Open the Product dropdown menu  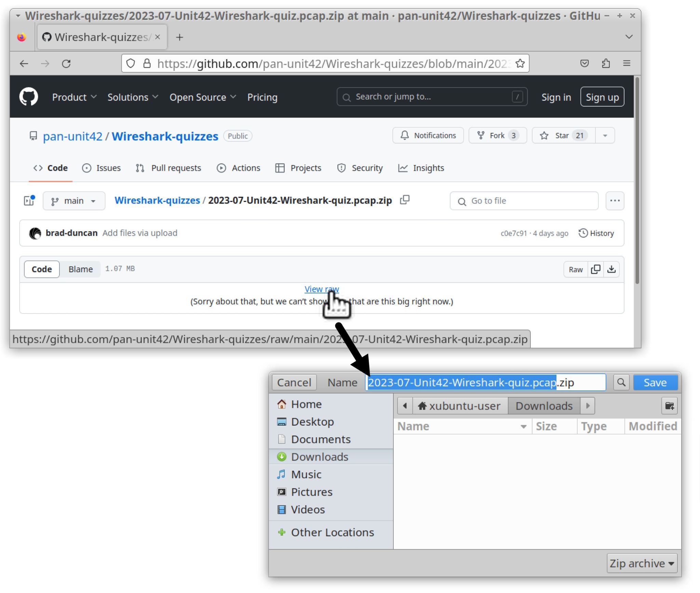(x=74, y=97)
